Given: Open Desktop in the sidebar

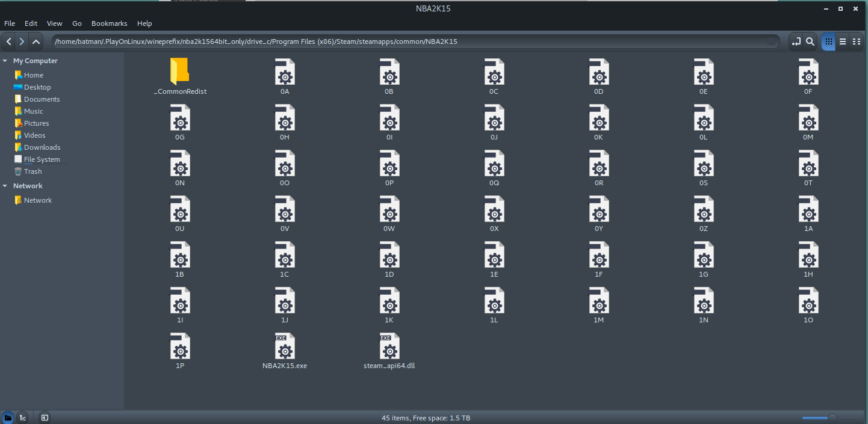Looking at the screenshot, I should [37, 87].
